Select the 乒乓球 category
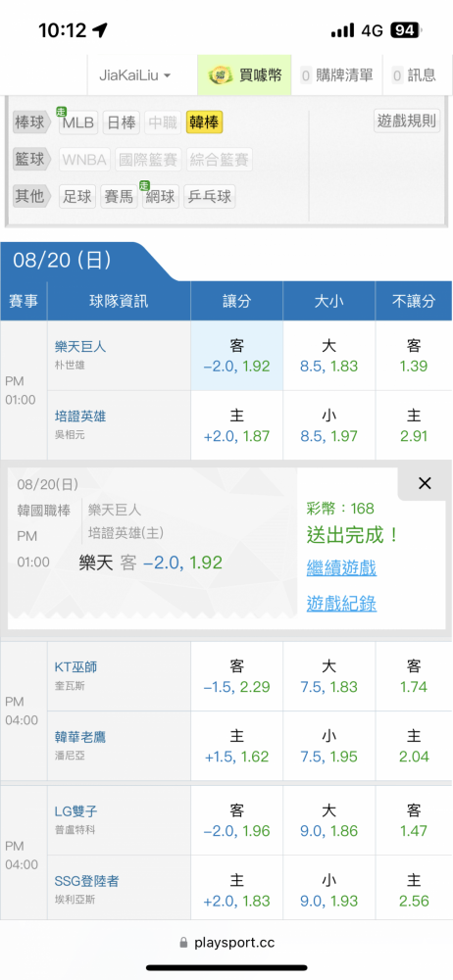Viewport: 453px width, 980px height. click(210, 197)
